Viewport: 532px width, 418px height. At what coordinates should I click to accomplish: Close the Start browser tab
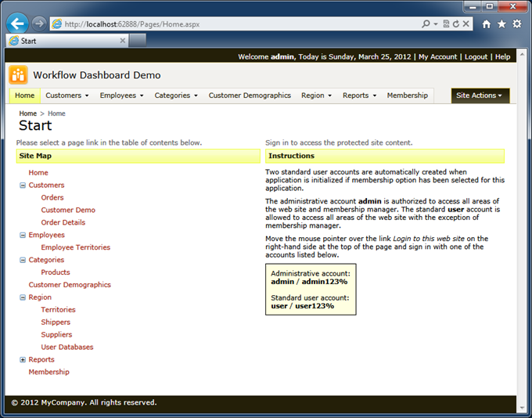pyautogui.click(x=123, y=41)
